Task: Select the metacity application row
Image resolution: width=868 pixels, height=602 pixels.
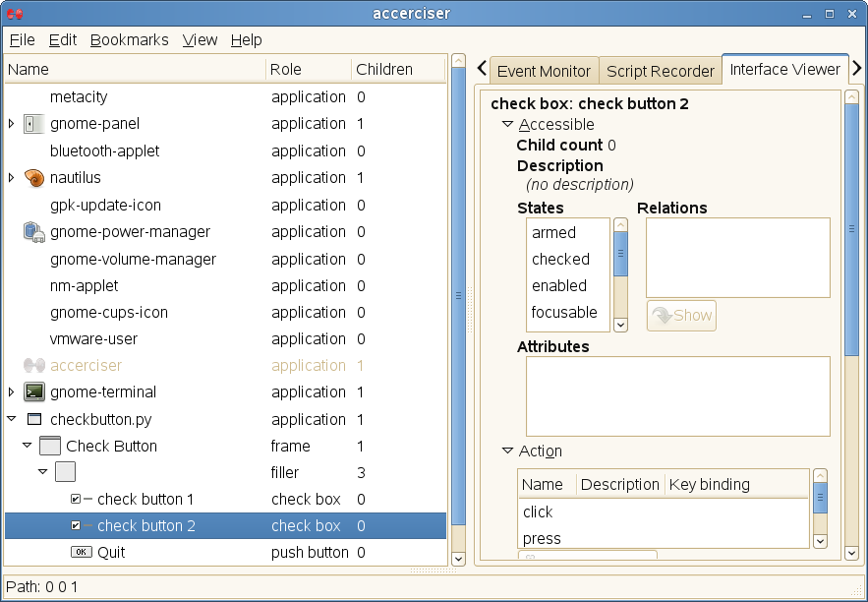Action: (x=225, y=97)
